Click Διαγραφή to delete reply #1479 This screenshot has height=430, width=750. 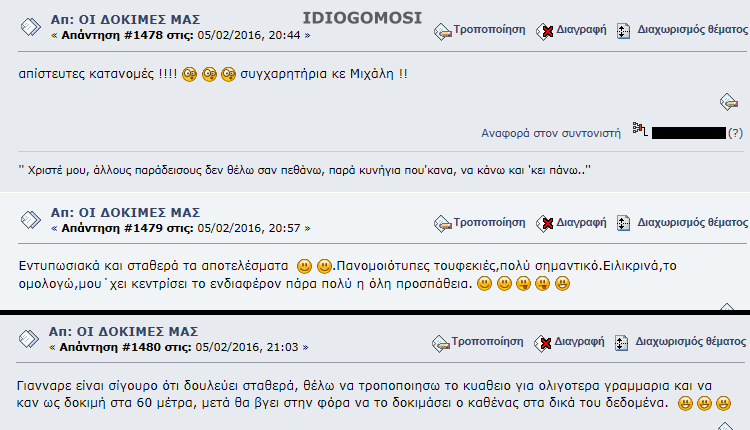(581, 222)
